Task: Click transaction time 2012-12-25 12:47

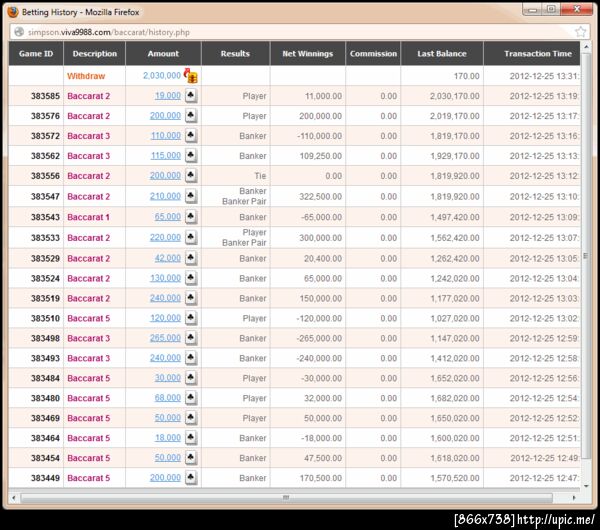Action: click(x=545, y=478)
